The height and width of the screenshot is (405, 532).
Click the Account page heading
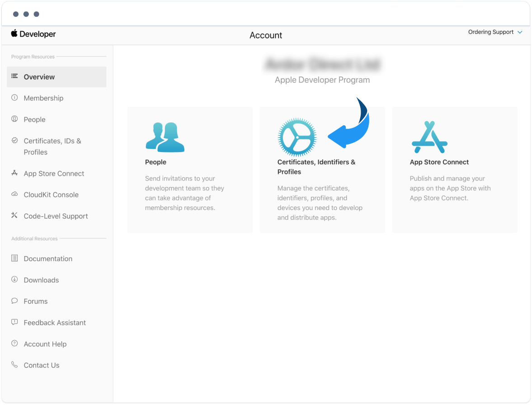click(x=266, y=35)
